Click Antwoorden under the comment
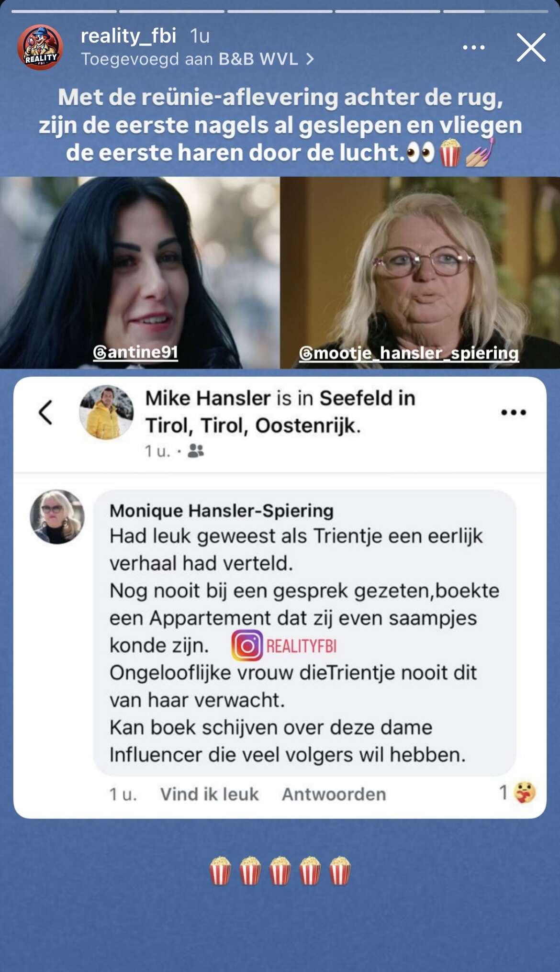This screenshot has width=560, height=972. tap(334, 794)
